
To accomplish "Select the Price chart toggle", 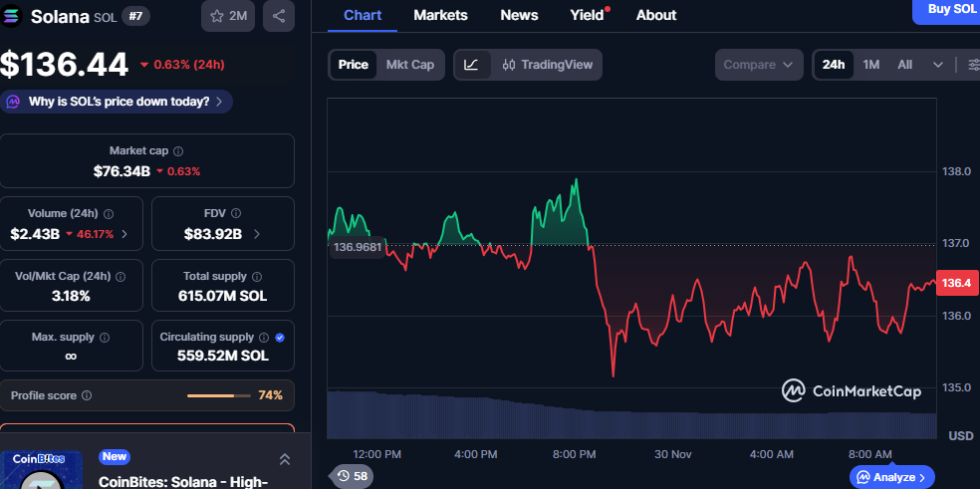I will coord(353,65).
